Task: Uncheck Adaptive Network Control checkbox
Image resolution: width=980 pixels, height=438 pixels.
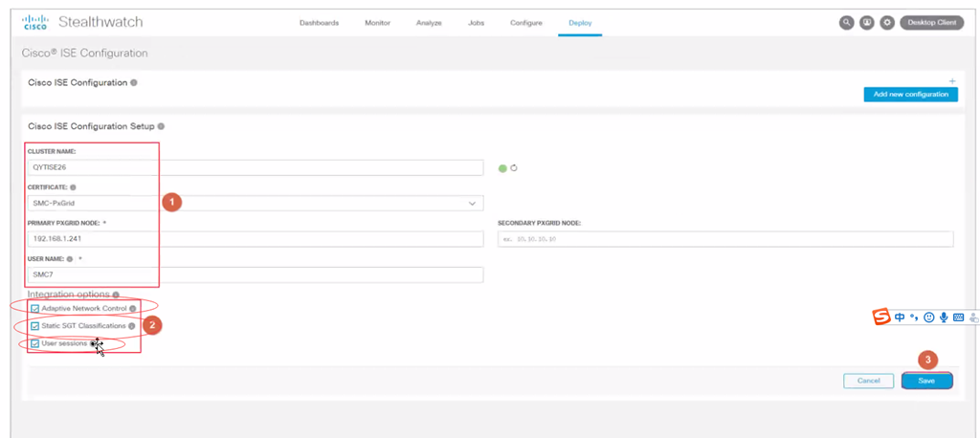Action: 35,309
